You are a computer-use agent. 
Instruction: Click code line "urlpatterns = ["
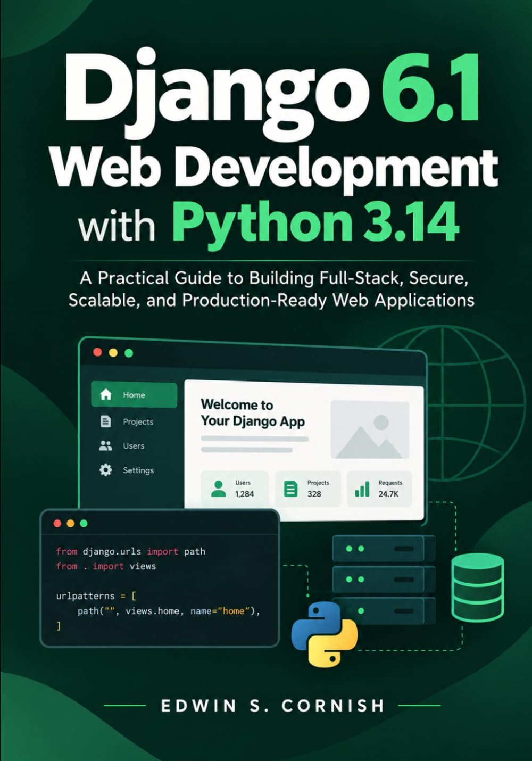(x=96, y=596)
